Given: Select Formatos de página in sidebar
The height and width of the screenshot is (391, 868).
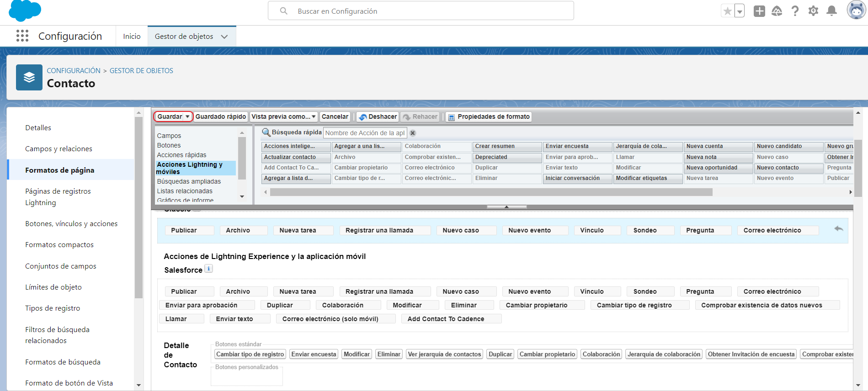Looking at the screenshot, I should pos(71,170).
